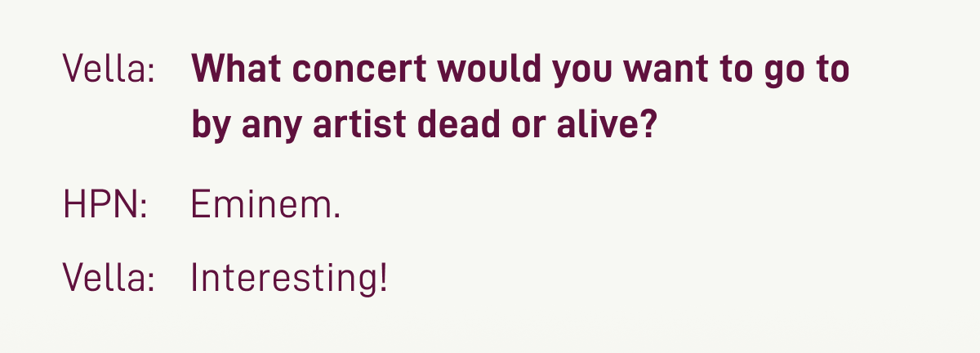
Task: Click the answer "Eminem."
Action: (265, 205)
